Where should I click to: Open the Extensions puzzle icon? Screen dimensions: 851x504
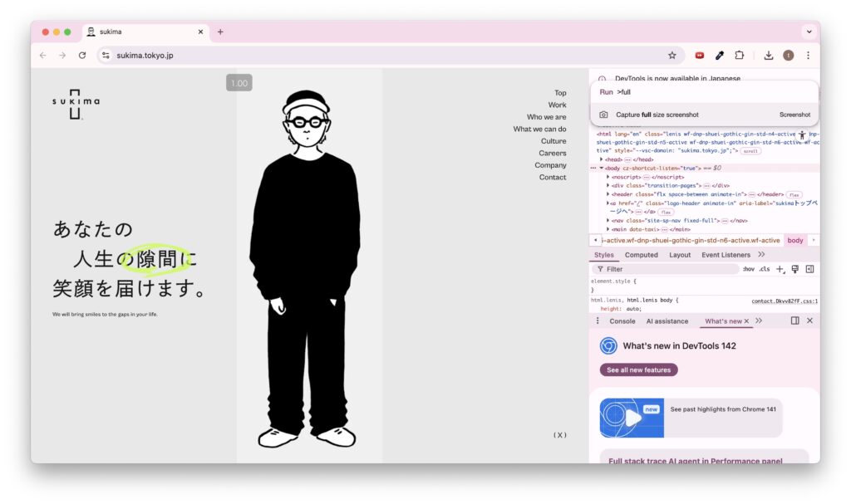[x=739, y=56]
